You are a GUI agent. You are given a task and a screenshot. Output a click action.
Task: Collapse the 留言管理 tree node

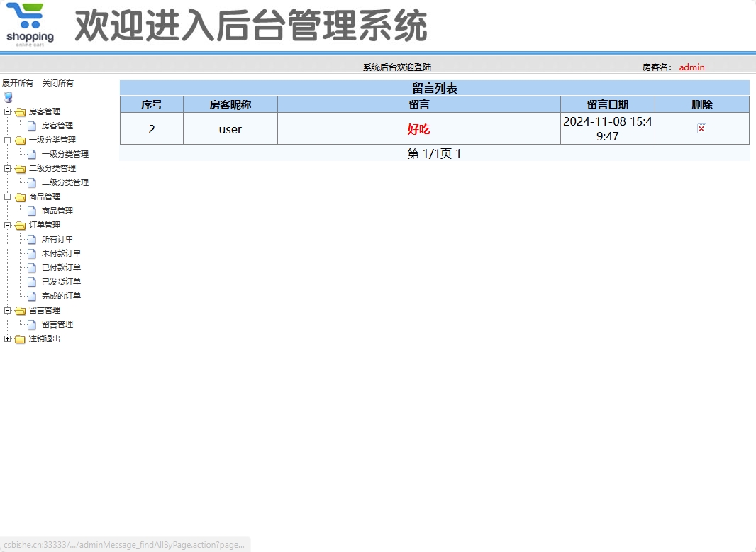[x=6, y=310]
